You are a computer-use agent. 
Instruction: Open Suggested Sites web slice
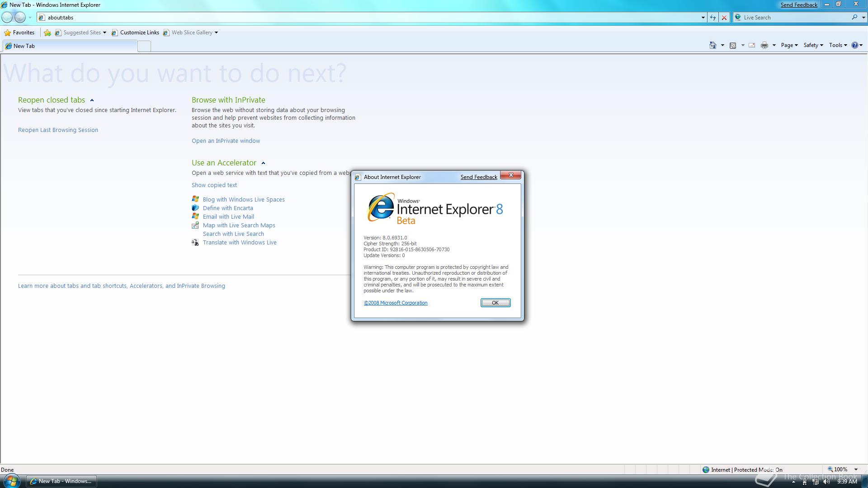click(x=80, y=33)
